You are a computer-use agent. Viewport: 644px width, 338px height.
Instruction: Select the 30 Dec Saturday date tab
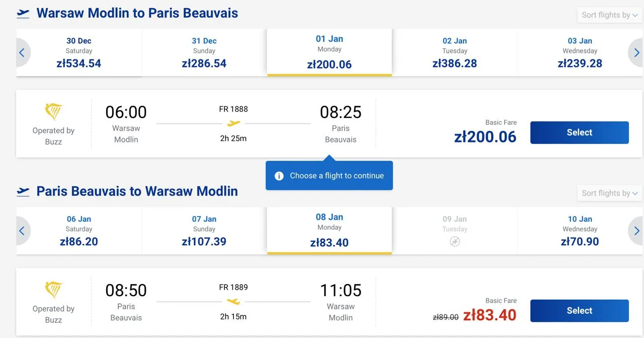tap(79, 52)
